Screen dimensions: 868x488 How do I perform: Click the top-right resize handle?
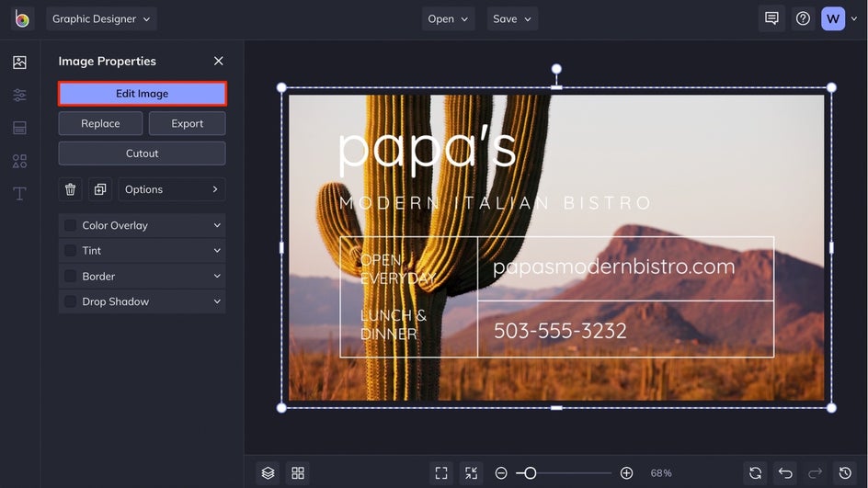tap(831, 87)
